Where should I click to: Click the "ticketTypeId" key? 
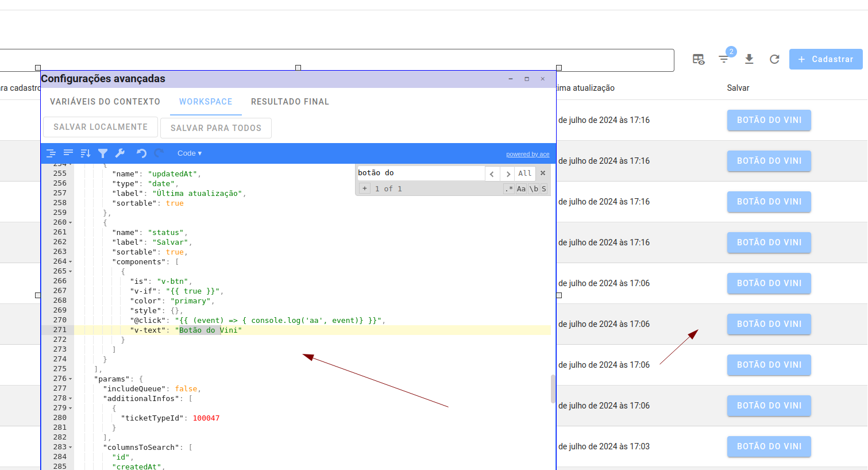click(152, 418)
